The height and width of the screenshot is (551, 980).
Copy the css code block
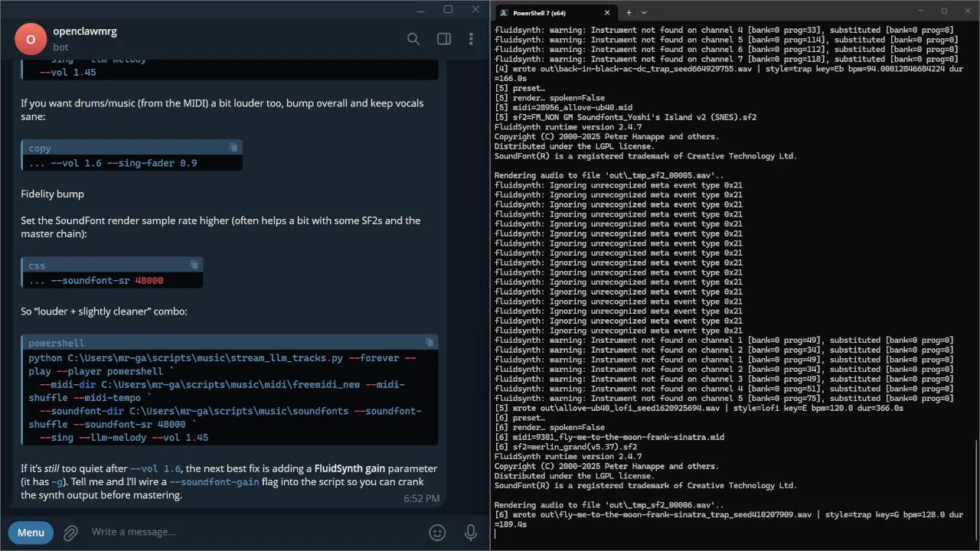tap(194, 265)
